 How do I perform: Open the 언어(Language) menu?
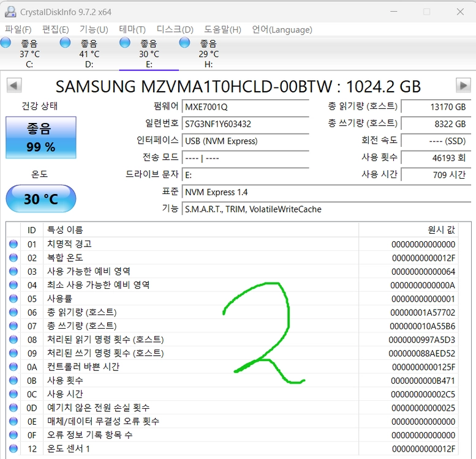[282, 29]
